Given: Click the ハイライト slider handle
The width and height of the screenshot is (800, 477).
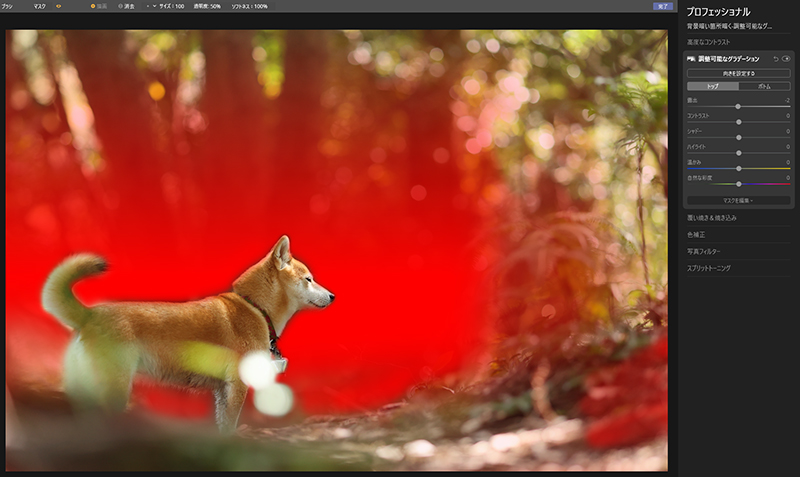Looking at the screenshot, I should tap(739, 153).
